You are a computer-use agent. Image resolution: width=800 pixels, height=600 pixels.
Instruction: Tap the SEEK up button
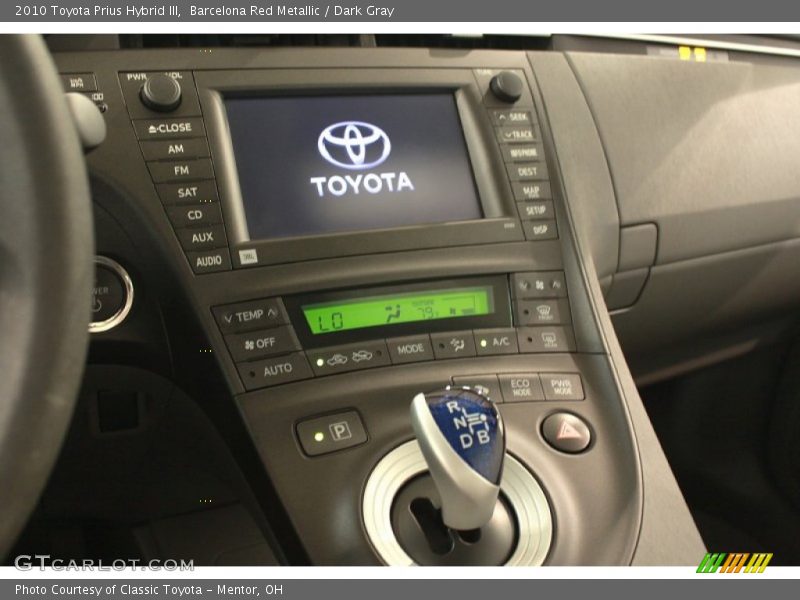click(513, 117)
